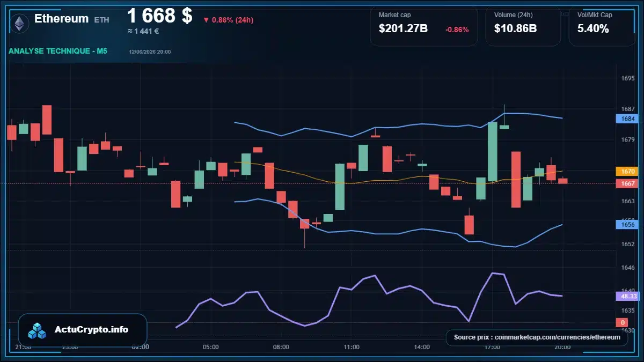
Task: Click the Volume (24h) $10.86B value
Action: (x=515, y=29)
